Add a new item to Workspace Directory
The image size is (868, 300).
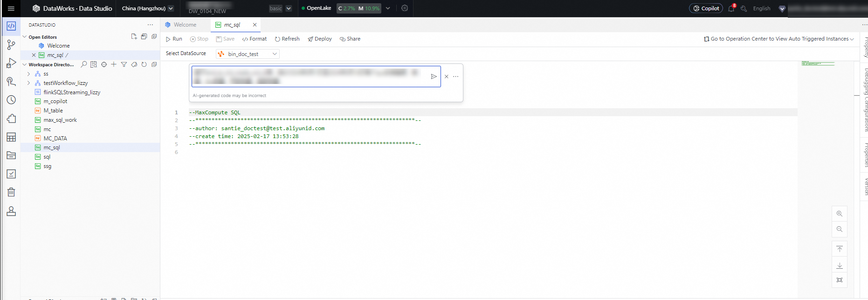tap(114, 64)
